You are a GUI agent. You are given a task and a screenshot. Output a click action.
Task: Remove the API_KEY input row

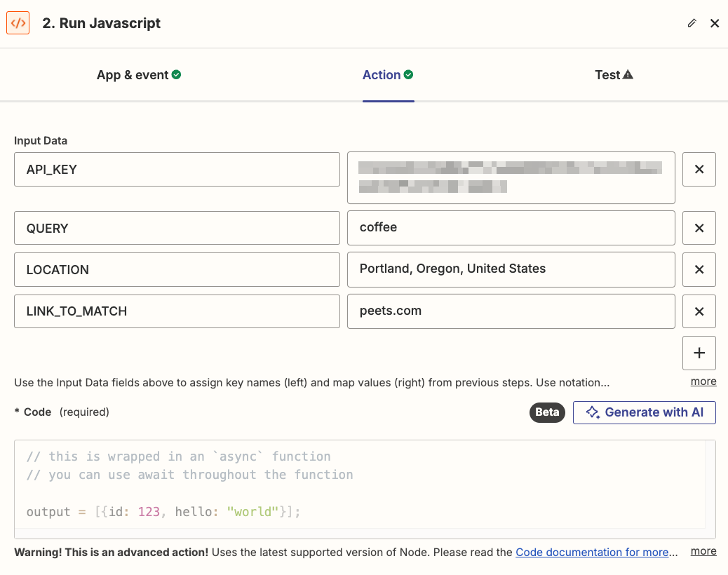699,170
